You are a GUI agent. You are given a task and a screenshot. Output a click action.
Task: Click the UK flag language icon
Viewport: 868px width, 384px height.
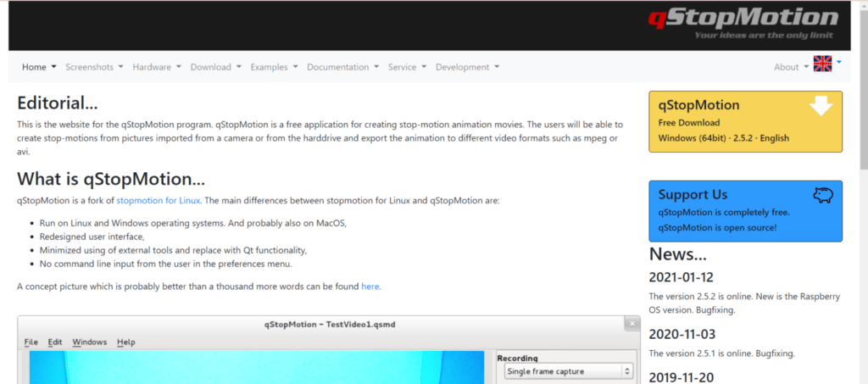(821, 64)
